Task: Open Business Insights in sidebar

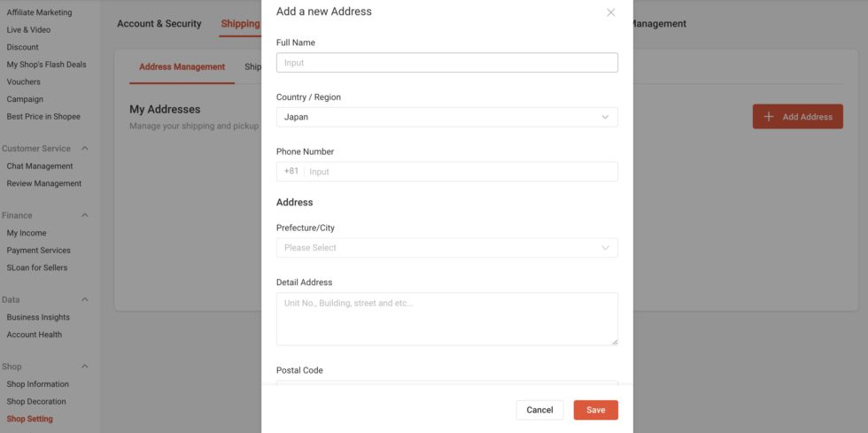Action: point(38,317)
